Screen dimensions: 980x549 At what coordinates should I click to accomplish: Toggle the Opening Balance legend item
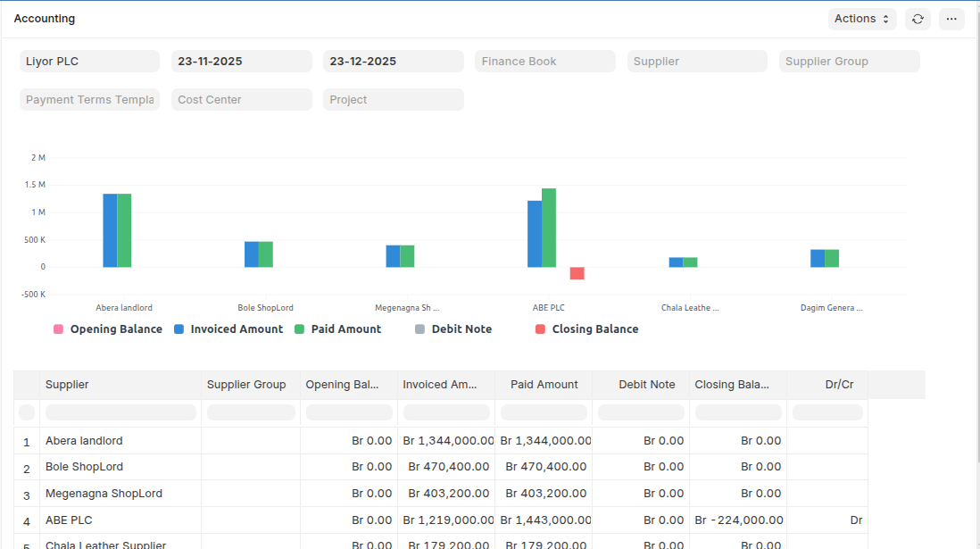click(x=108, y=329)
